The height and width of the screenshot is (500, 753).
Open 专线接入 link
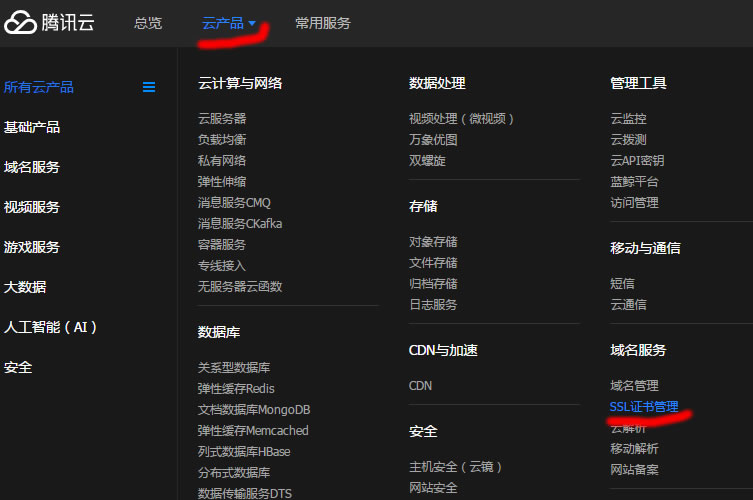pyautogui.click(x=222, y=266)
